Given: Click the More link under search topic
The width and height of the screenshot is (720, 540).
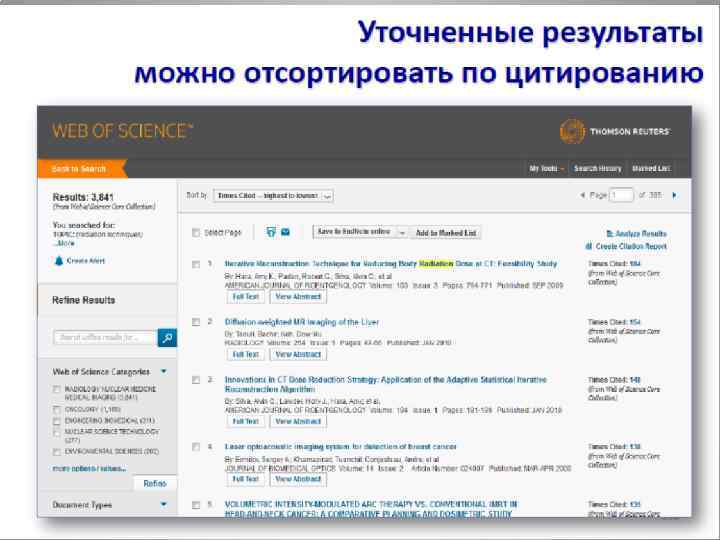Looking at the screenshot, I should tap(65, 243).
